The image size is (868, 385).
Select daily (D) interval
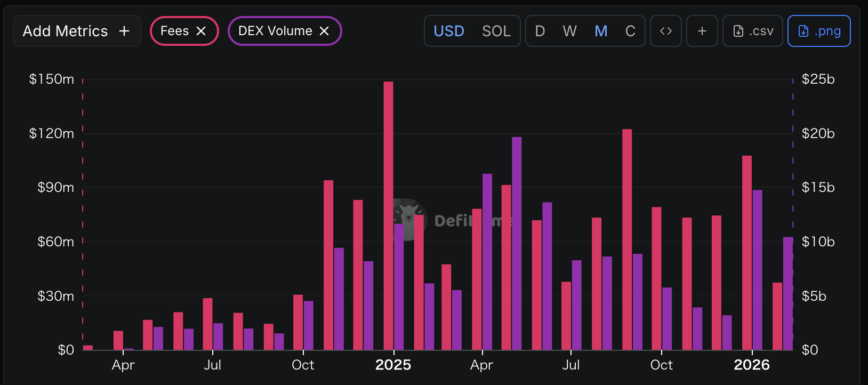point(540,31)
